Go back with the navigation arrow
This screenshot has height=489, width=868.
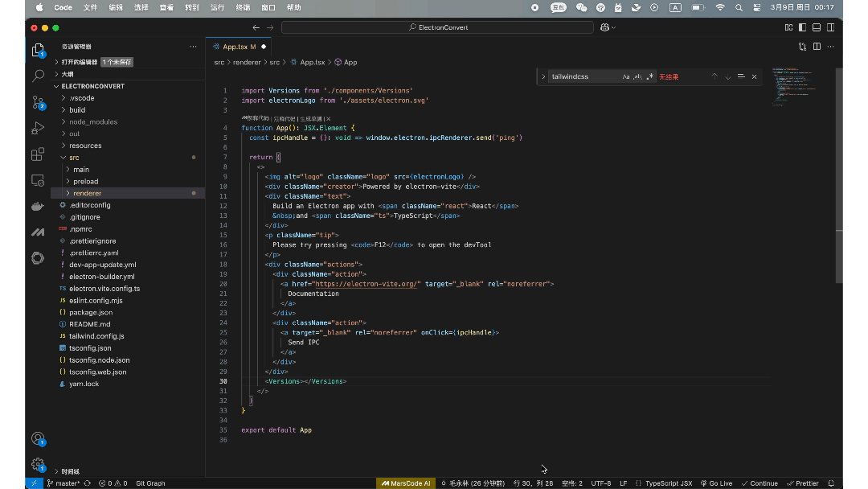click(256, 27)
